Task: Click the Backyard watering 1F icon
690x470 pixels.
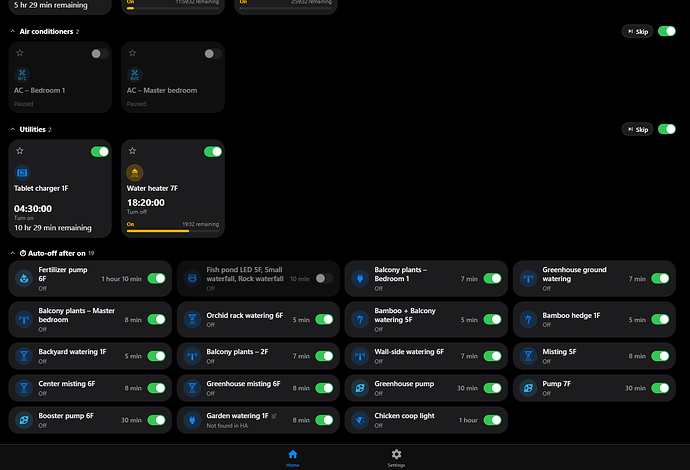Action: tap(24, 356)
